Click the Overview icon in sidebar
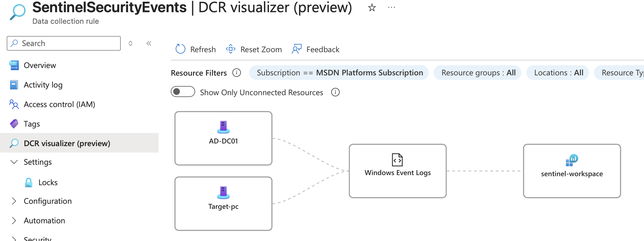 (14, 65)
